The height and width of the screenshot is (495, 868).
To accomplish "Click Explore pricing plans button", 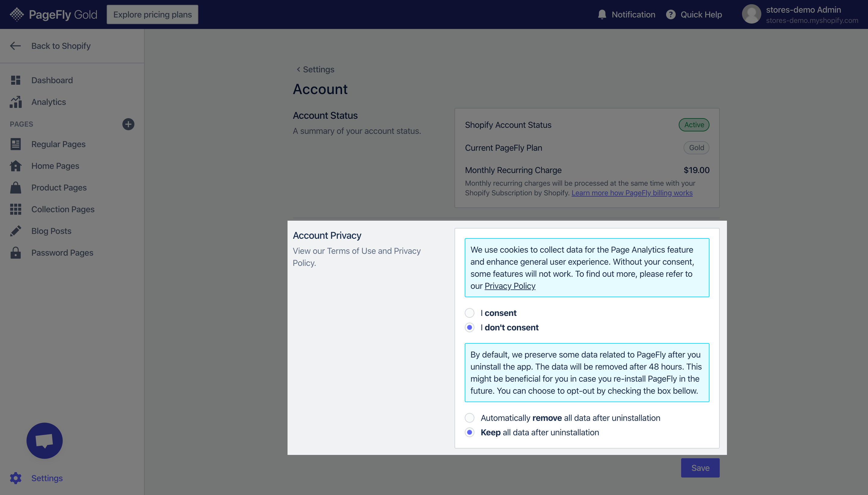I will point(152,14).
